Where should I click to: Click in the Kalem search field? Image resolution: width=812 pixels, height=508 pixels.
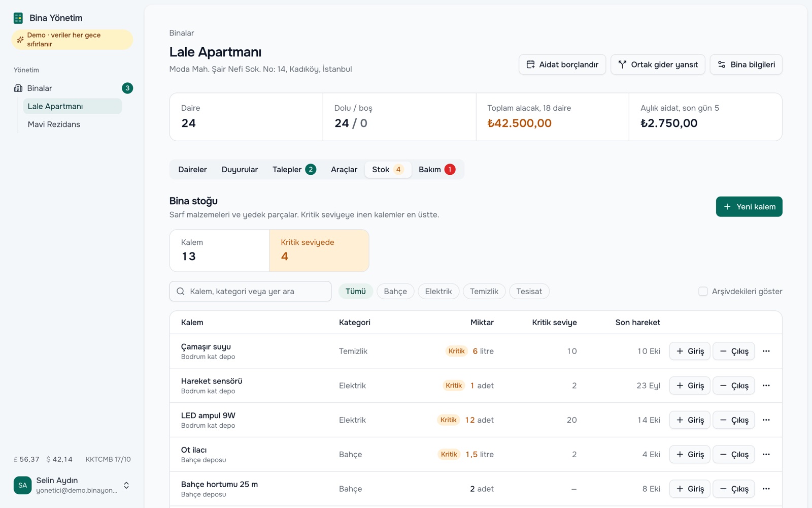(250, 292)
